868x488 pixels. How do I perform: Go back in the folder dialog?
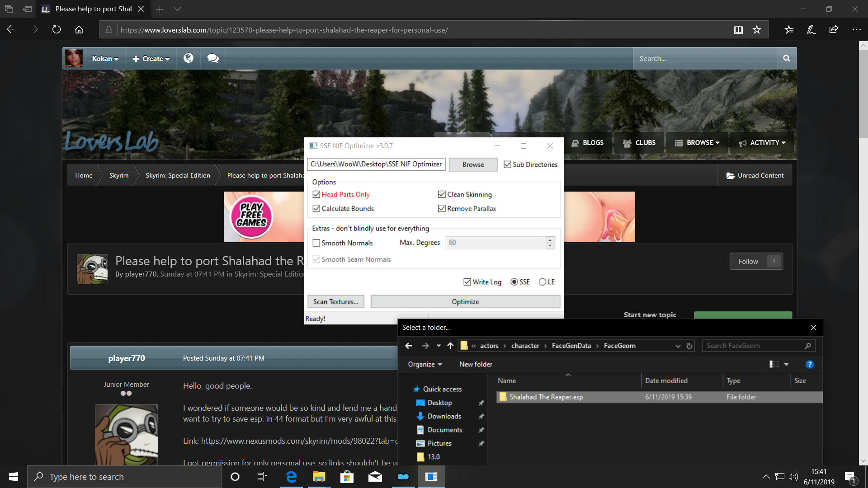pyautogui.click(x=409, y=346)
